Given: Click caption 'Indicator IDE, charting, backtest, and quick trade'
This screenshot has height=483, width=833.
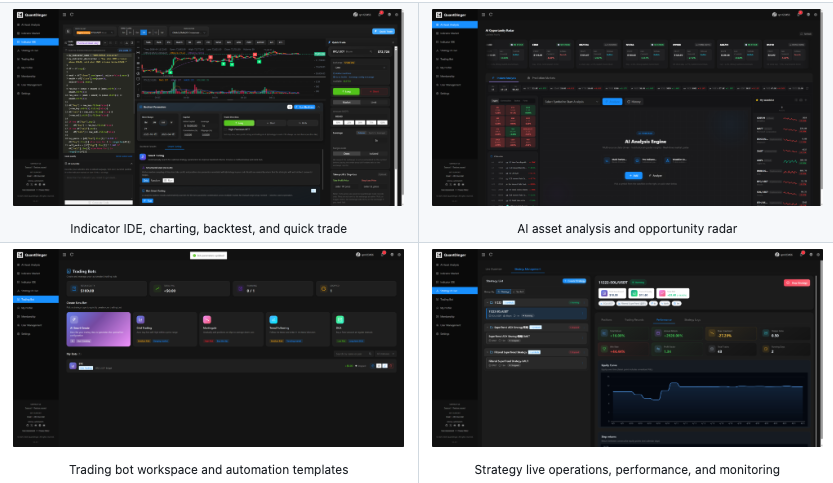Looking at the screenshot, I should (208, 228).
